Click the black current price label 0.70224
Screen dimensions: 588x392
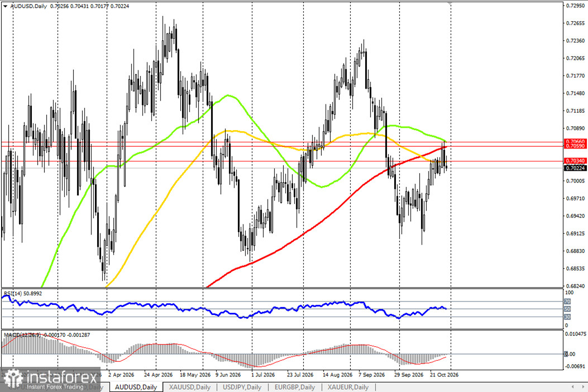click(x=575, y=168)
